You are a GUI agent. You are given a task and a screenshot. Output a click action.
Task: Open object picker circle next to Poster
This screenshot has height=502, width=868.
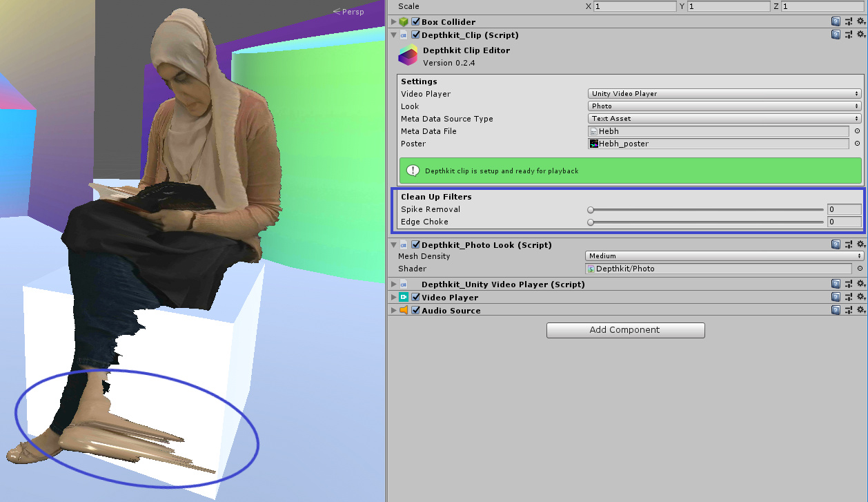pos(857,144)
